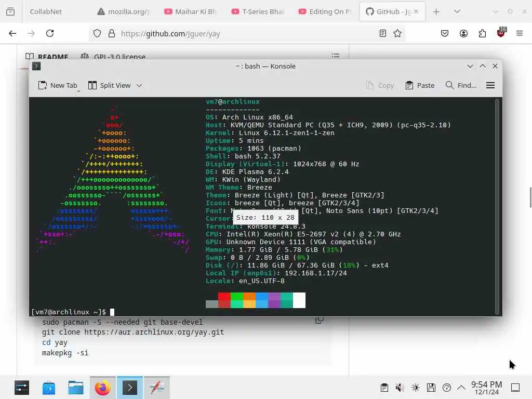Click git clone yay.git line
Screen dimensions: 532x399
coord(133,332)
